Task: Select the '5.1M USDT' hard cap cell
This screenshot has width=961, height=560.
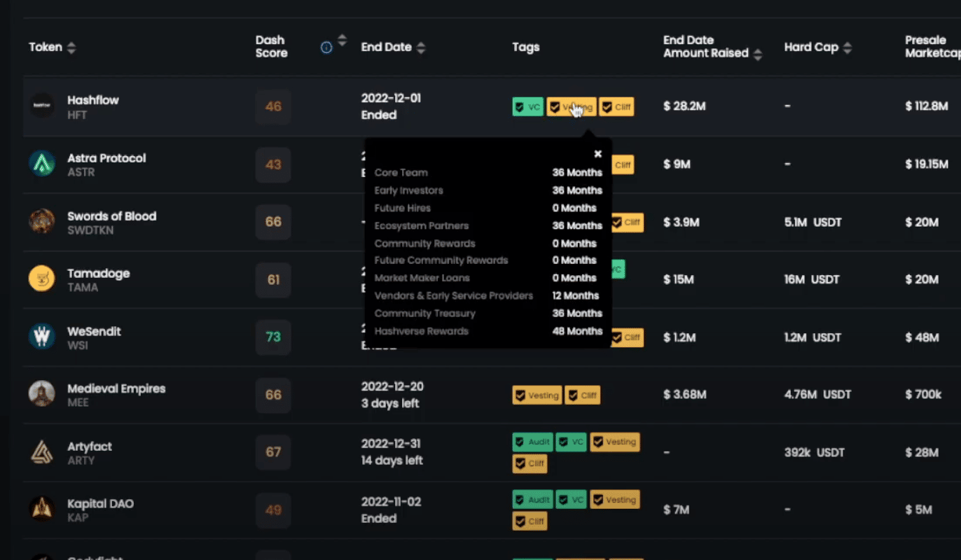Action: click(x=813, y=222)
